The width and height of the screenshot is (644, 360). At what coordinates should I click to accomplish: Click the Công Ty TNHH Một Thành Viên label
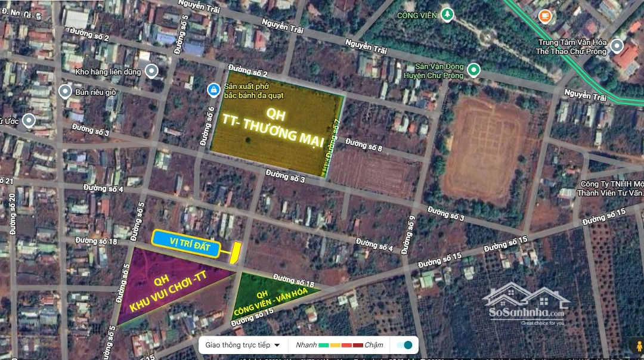click(608, 188)
